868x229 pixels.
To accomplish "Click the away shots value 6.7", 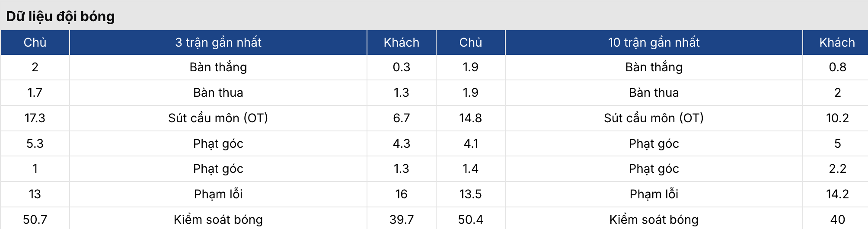I will pyautogui.click(x=401, y=118).
